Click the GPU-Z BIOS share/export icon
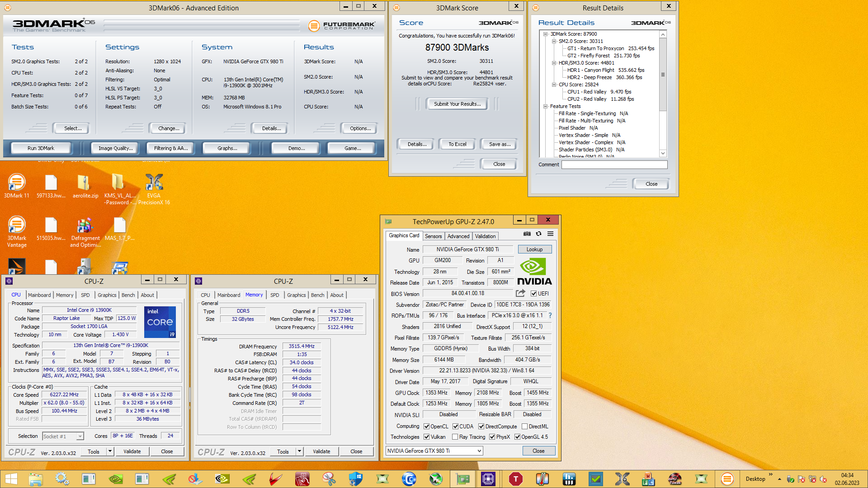The image size is (868, 488). pos(520,293)
